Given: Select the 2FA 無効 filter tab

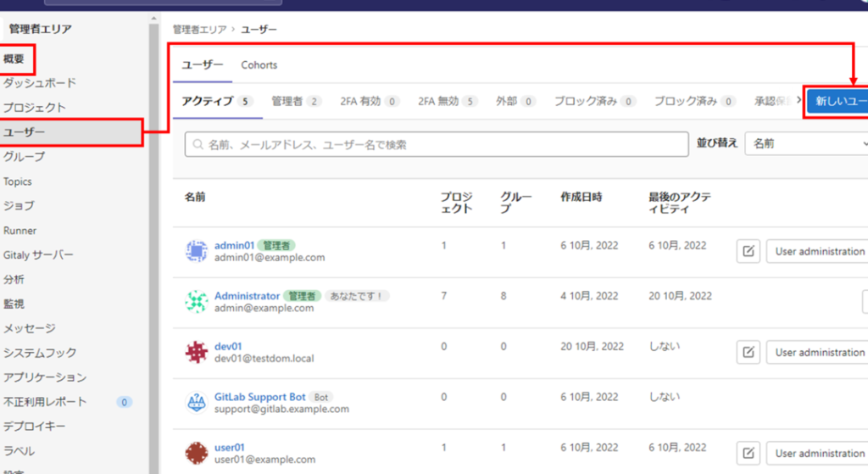Looking at the screenshot, I should click(448, 101).
